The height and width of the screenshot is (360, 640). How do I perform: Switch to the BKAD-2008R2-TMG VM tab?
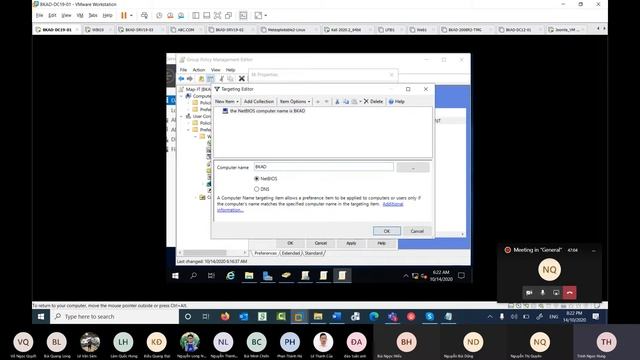[465, 30]
